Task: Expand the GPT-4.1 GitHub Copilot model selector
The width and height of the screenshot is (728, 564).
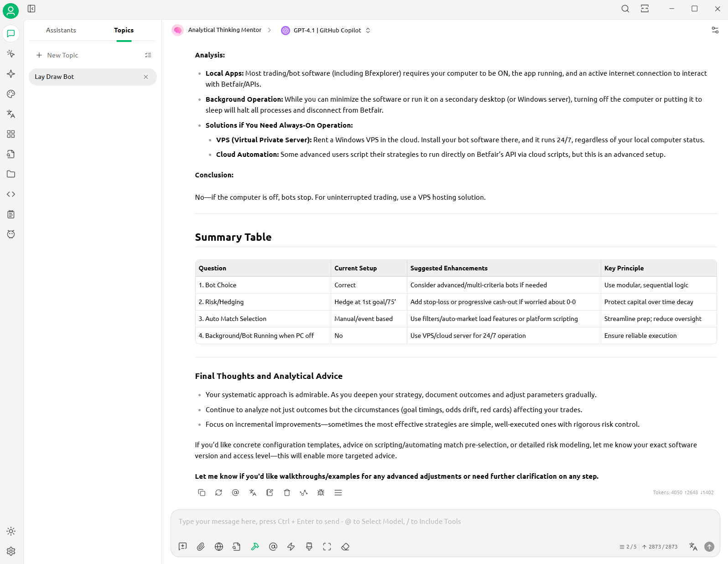Action: 326,31
